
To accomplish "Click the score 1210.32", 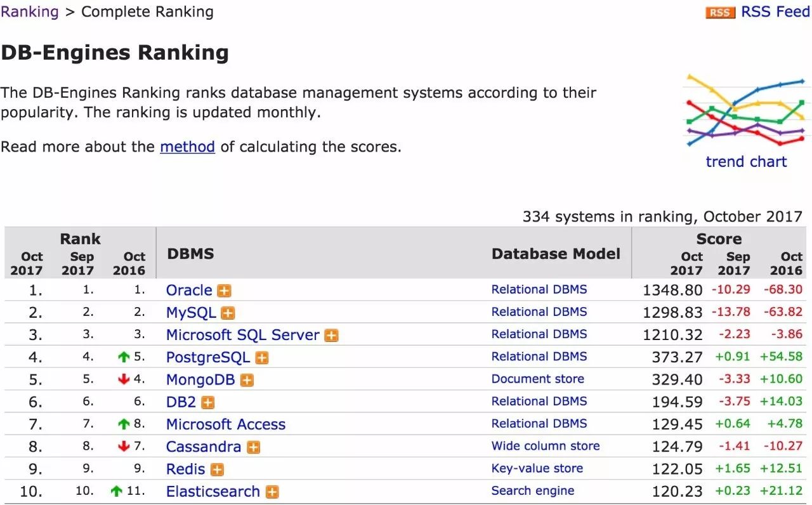I will [x=672, y=335].
